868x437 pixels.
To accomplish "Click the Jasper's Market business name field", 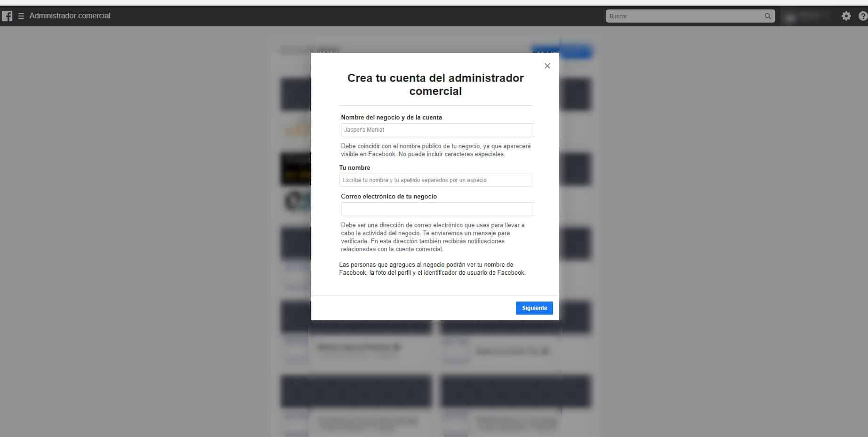I will point(437,130).
